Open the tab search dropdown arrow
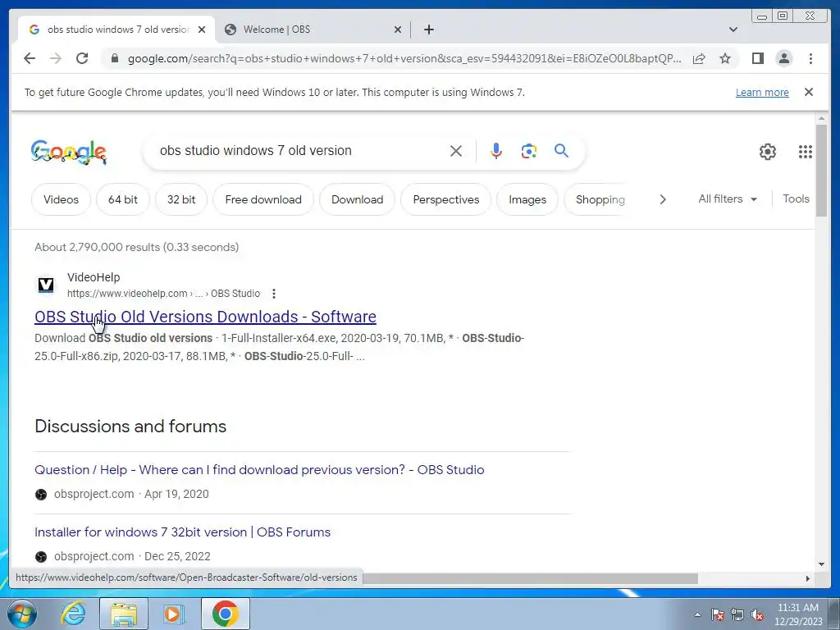 pos(733,30)
